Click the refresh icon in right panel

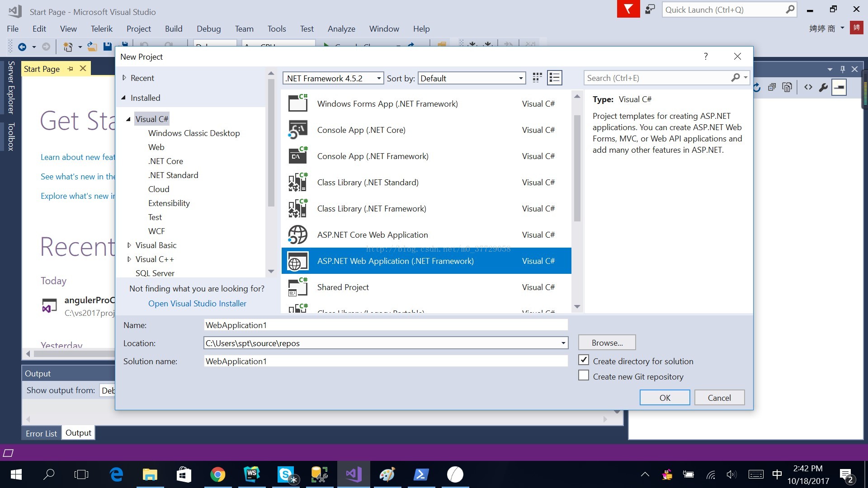758,87
